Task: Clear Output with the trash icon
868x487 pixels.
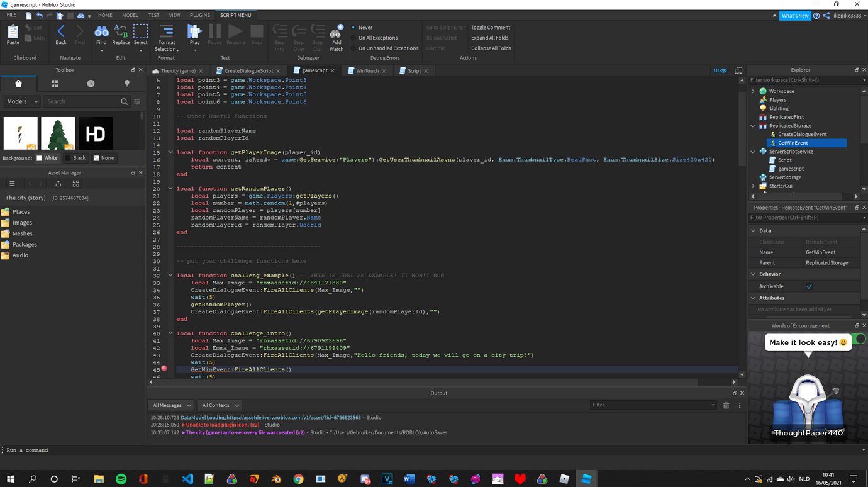Action: click(726, 405)
